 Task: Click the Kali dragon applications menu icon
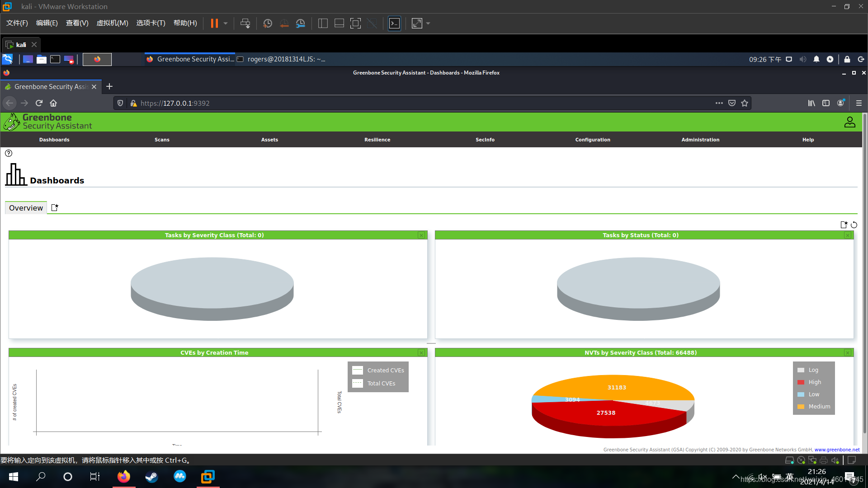pos(7,59)
